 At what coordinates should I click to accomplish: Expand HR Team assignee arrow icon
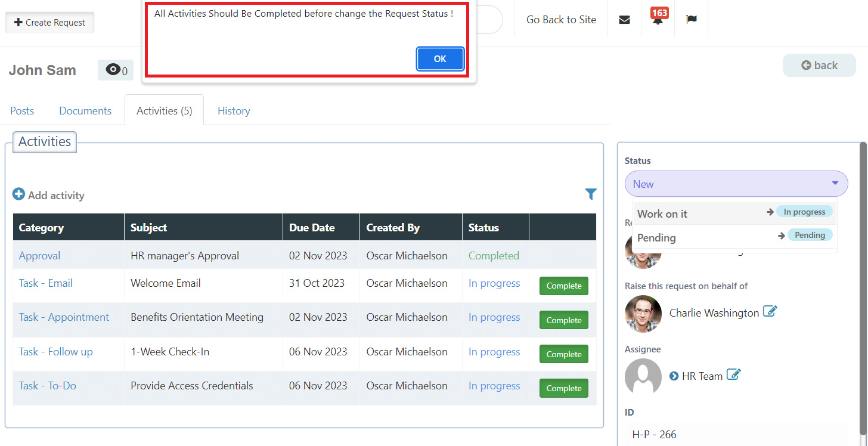(674, 376)
